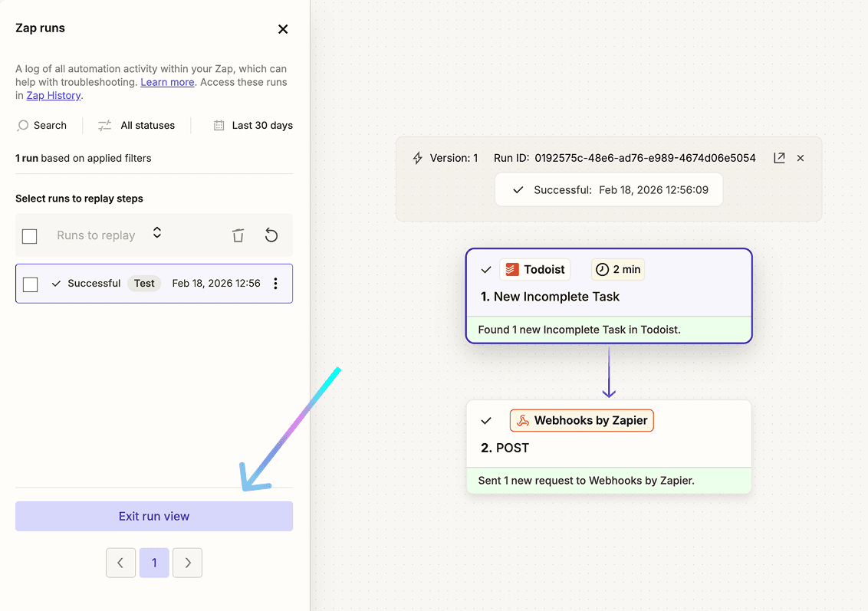Select the Run ID value text
Viewport: 868px width, 611px height.
[645, 158]
